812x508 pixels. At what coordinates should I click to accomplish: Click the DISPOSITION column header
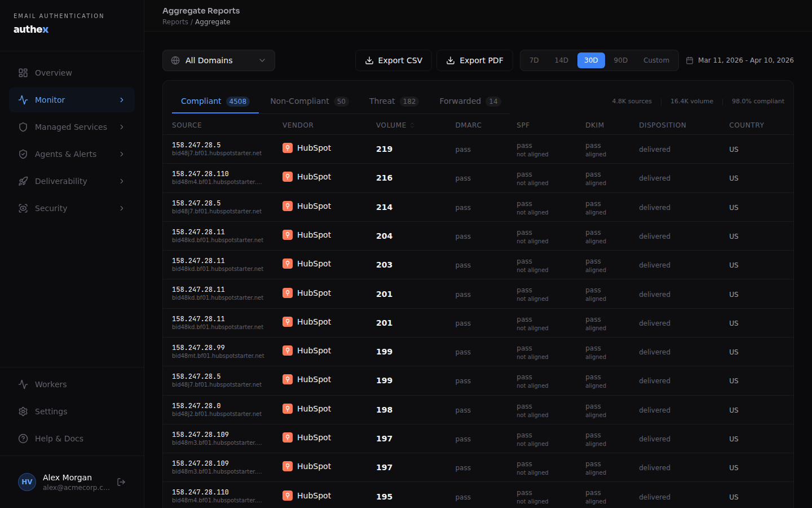pos(663,125)
